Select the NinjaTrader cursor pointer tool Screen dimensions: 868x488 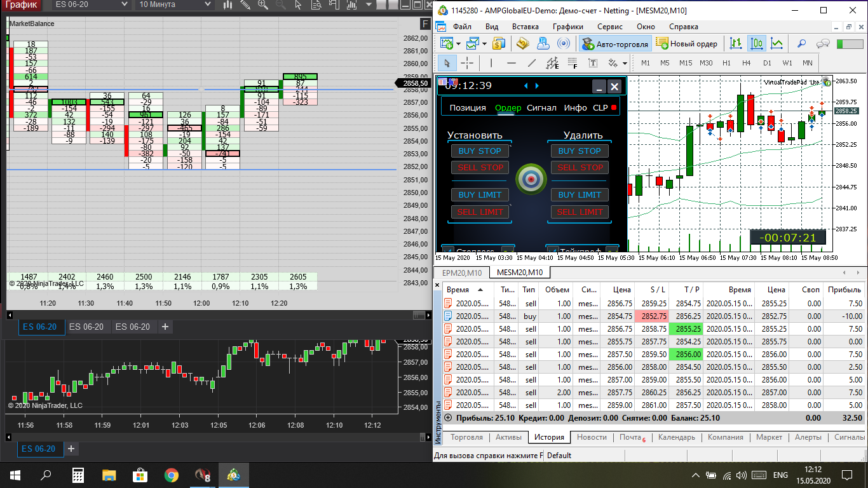point(297,5)
